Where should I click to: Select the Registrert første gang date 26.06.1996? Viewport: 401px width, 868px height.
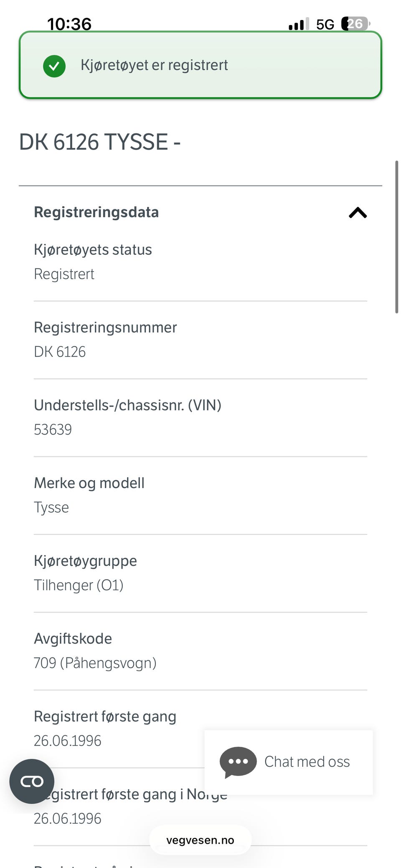[x=68, y=741]
